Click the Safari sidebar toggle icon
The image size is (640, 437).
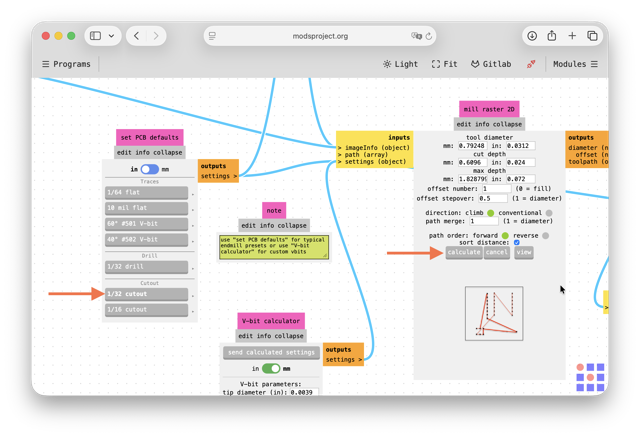pos(96,36)
